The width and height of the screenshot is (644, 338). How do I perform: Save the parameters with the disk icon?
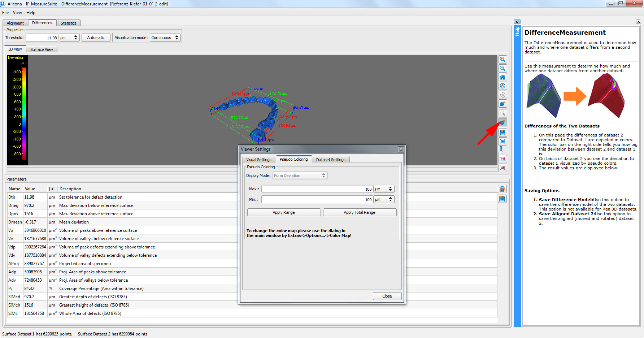[x=502, y=199]
